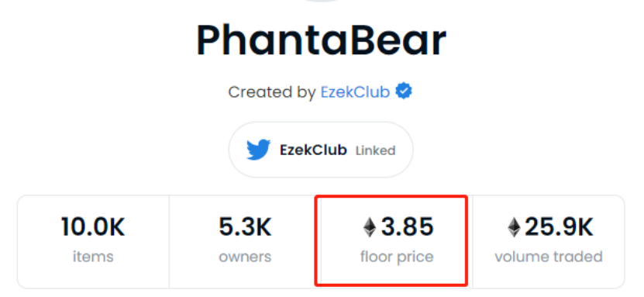This screenshot has height=297, width=644.
Task: Click the red highlighted floor price box
Action: coord(391,240)
